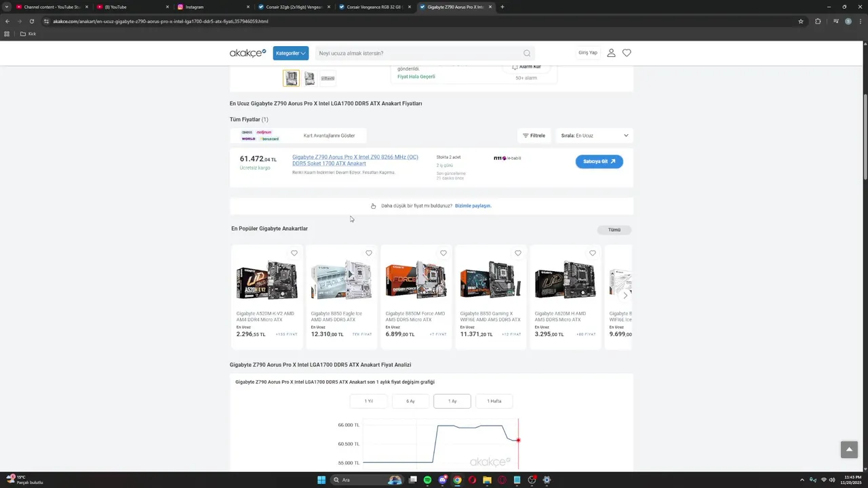Advance carousel with right arrow chevron
The height and width of the screenshot is (488, 868).
(625, 296)
